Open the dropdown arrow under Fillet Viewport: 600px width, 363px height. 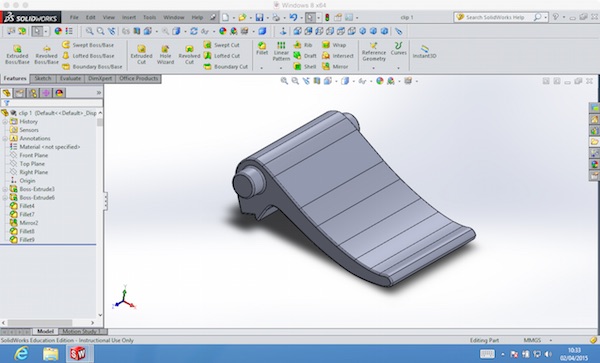click(262, 68)
